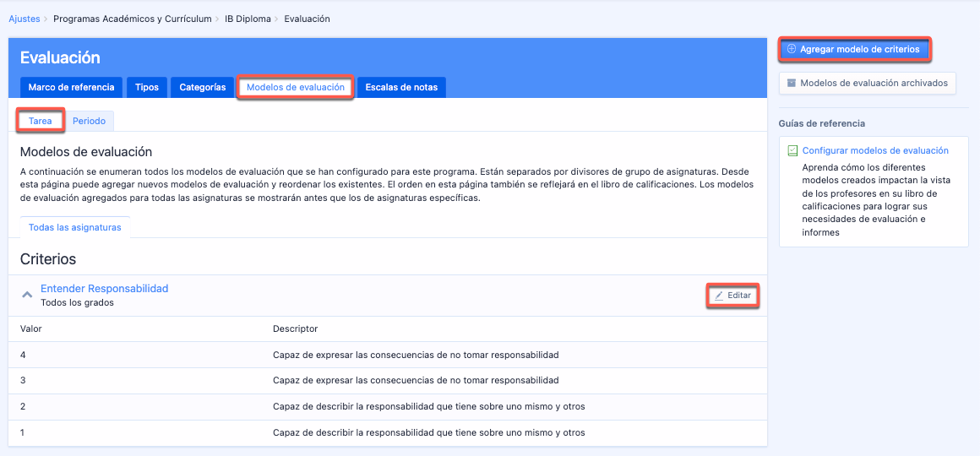980x456 pixels.
Task: Click the descriptor text in the value 1 row
Action: pyautogui.click(x=428, y=432)
